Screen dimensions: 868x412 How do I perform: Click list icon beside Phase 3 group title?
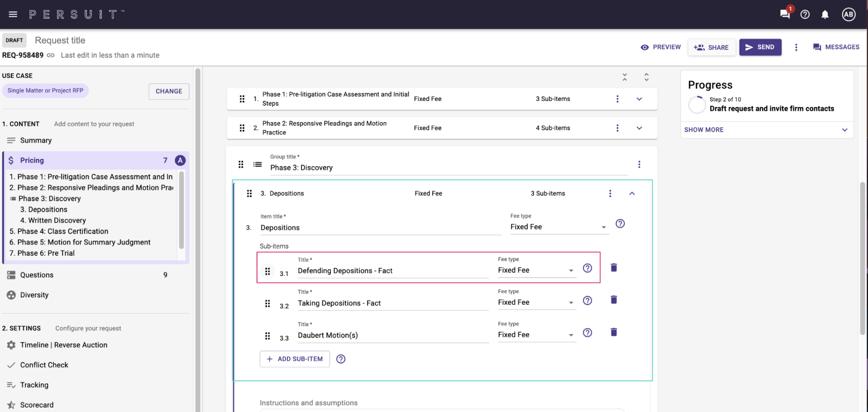258,164
